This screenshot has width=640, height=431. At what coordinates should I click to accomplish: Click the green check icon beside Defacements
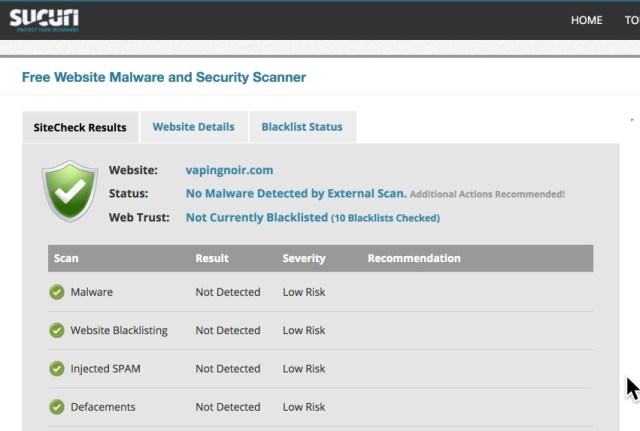[x=57, y=407]
